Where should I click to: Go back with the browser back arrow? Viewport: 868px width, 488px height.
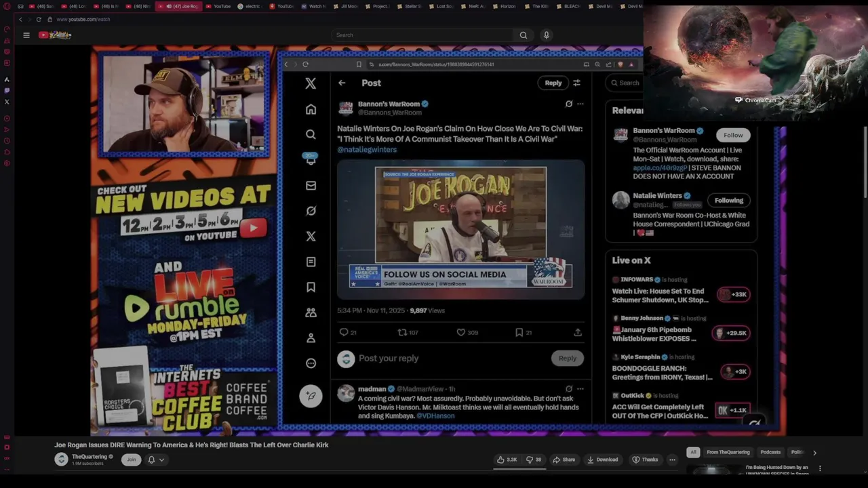(x=20, y=19)
